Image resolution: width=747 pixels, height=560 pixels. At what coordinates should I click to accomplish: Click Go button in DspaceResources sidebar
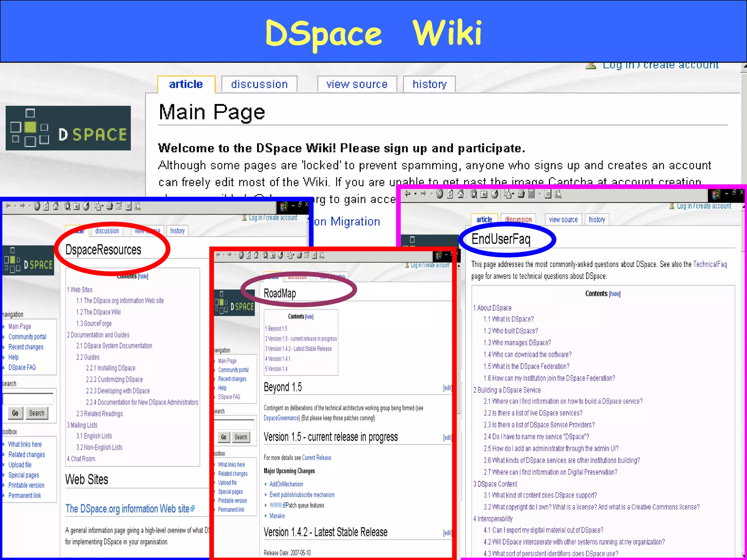click(x=15, y=413)
